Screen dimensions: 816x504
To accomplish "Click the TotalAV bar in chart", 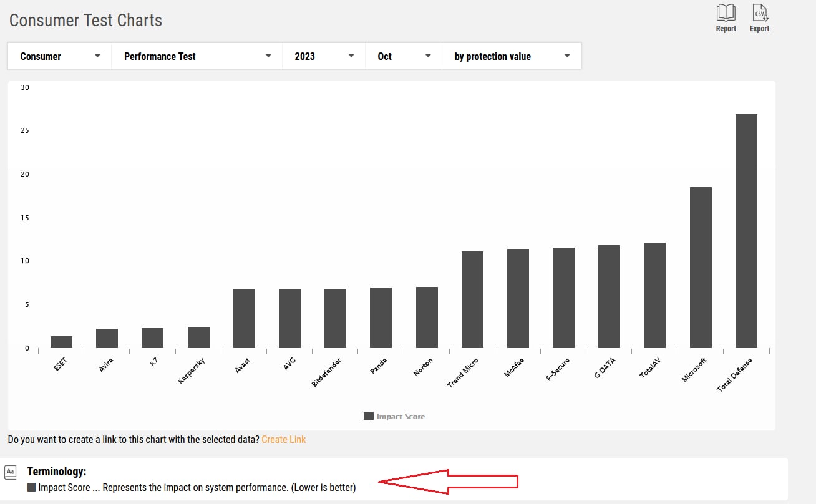I will click(654, 295).
